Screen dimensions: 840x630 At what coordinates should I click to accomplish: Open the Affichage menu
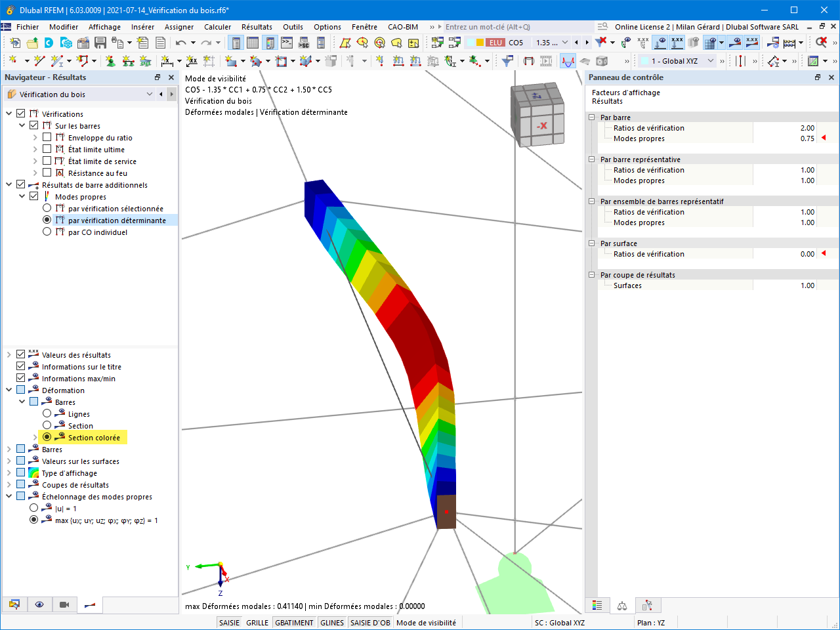point(105,27)
